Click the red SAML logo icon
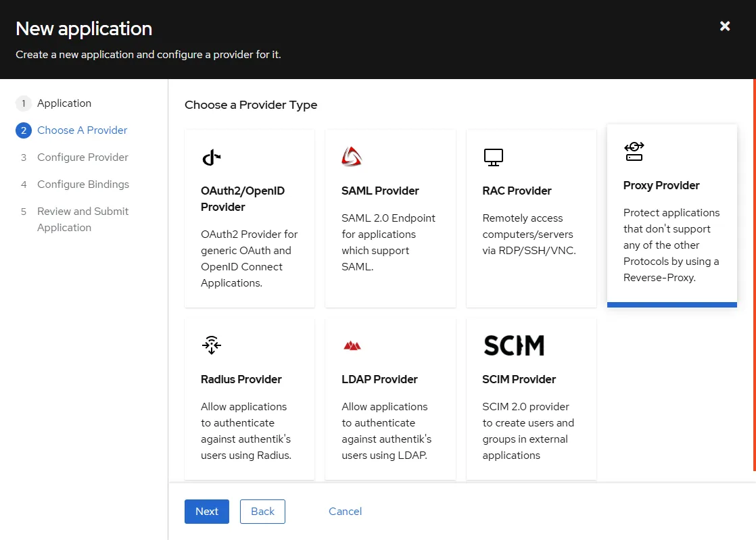This screenshot has width=756, height=540. pyautogui.click(x=352, y=157)
